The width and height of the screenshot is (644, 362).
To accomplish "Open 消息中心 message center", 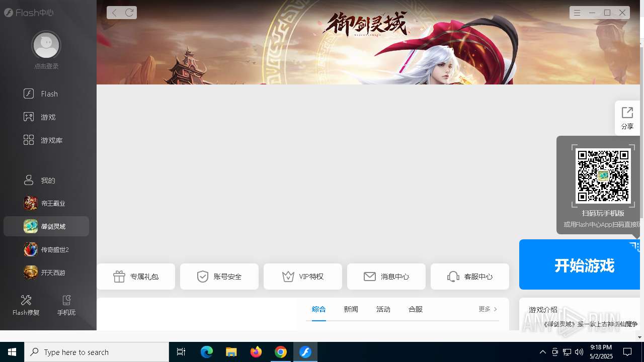I will tap(386, 277).
